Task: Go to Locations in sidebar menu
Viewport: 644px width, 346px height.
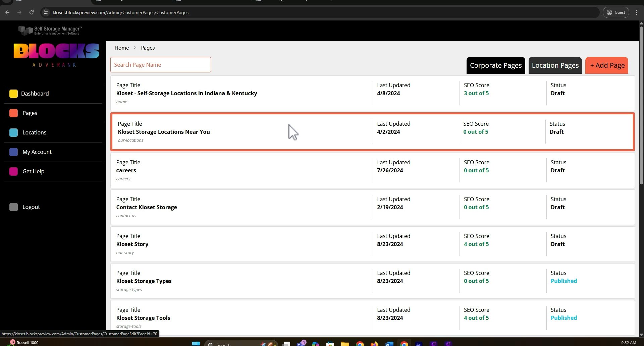Action: (x=35, y=132)
